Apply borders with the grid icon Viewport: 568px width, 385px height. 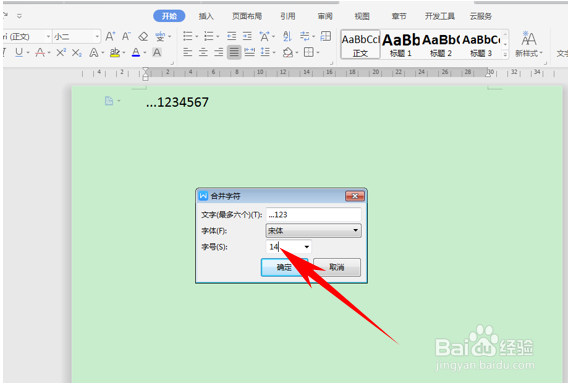309,53
